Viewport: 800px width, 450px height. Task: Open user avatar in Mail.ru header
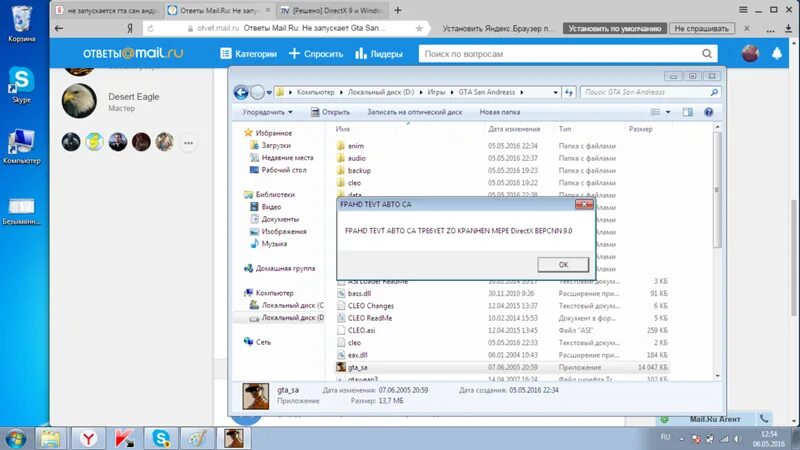click(750, 53)
